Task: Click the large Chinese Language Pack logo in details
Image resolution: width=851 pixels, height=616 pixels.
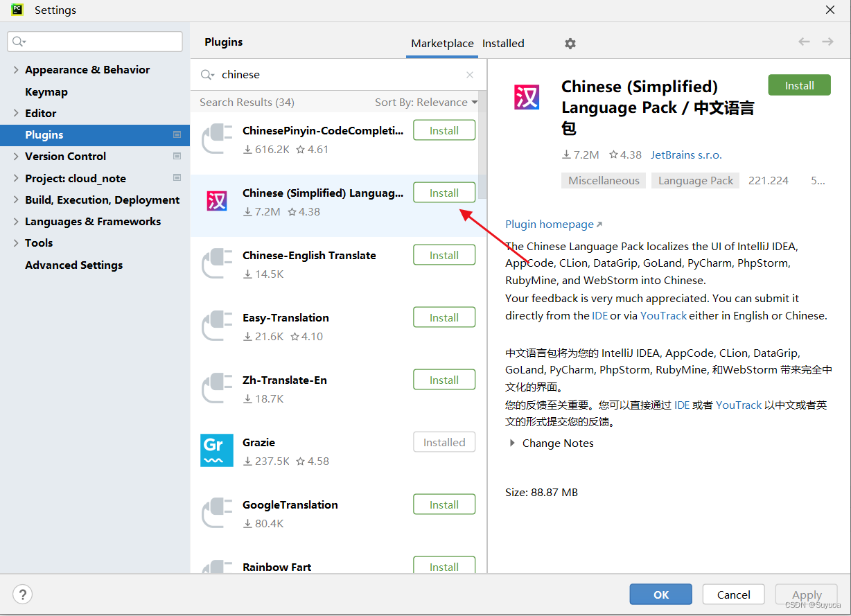Action: tap(527, 98)
